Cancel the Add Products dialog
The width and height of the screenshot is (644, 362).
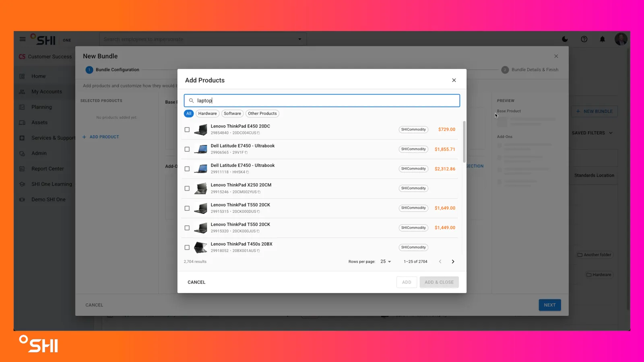pos(196,282)
